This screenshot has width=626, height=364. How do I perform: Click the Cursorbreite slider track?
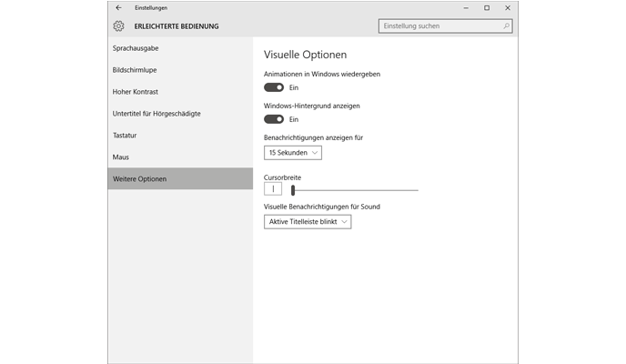tap(355, 190)
